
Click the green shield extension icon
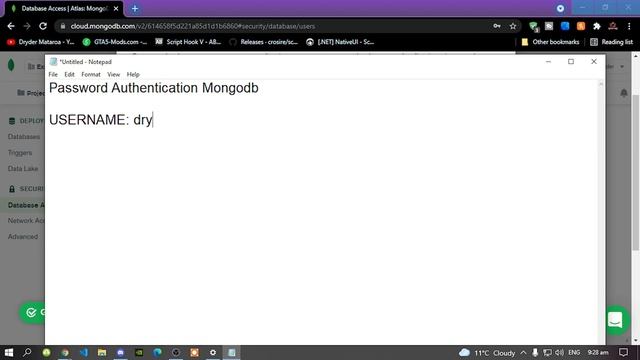click(533, 27)
